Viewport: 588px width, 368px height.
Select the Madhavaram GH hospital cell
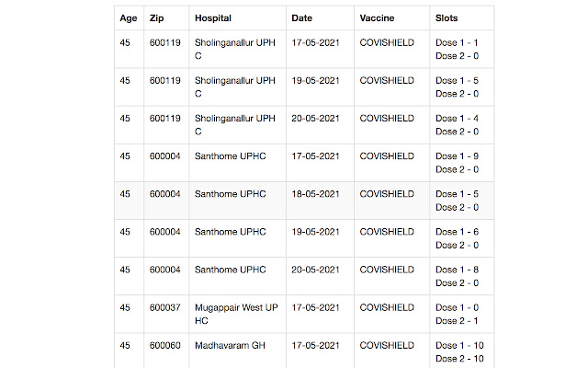click(x=232, y=346)
